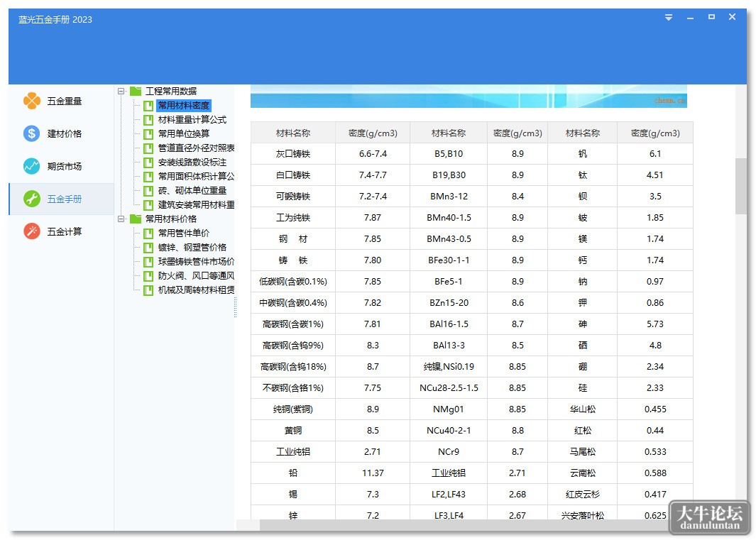Click the page icon beside 常用单位换算

click(148, 134)
